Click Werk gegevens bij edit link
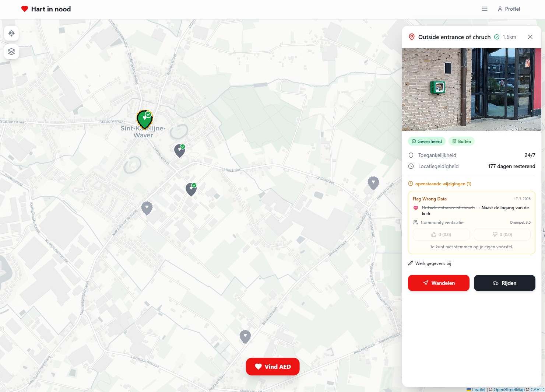This screenshot has height=392, width=545. pyautogui.click(x=430, y=263)
